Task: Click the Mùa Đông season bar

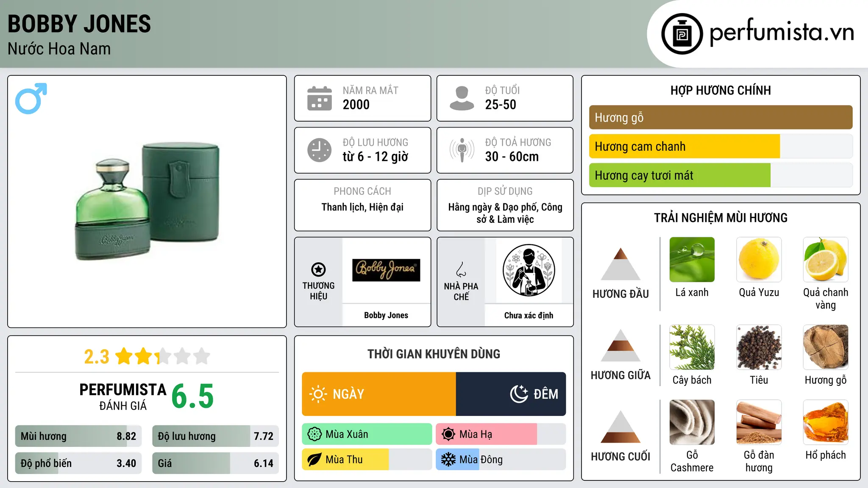Action: (x=501, y=460)
